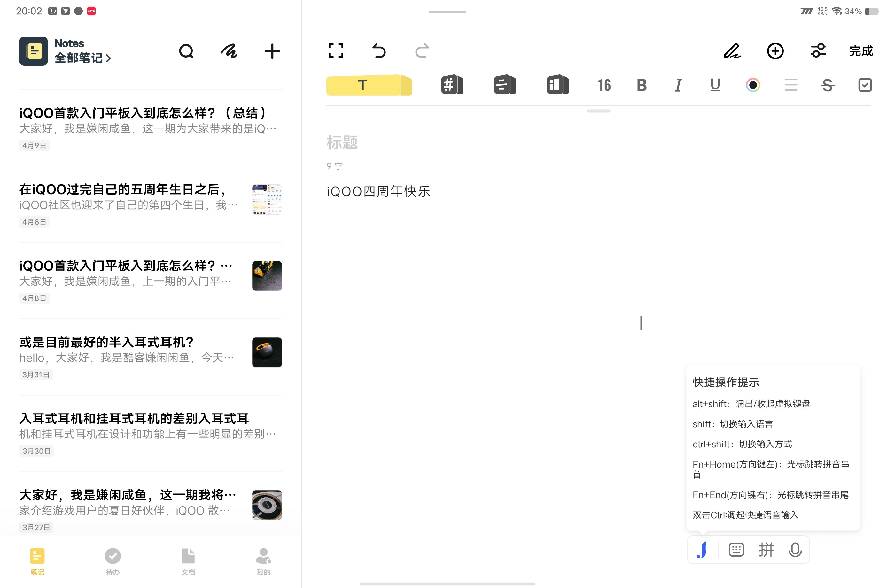Toggle italic formatting
This screenshot has width=895, height=588.
tap(678, 85)
